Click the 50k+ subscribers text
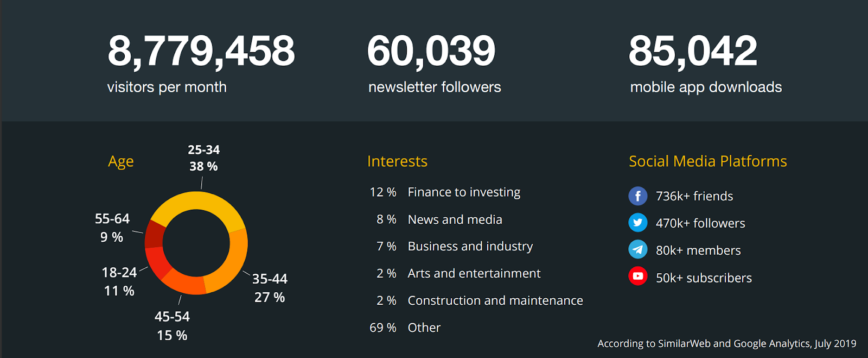868x358 pixels. click(704, 278)
